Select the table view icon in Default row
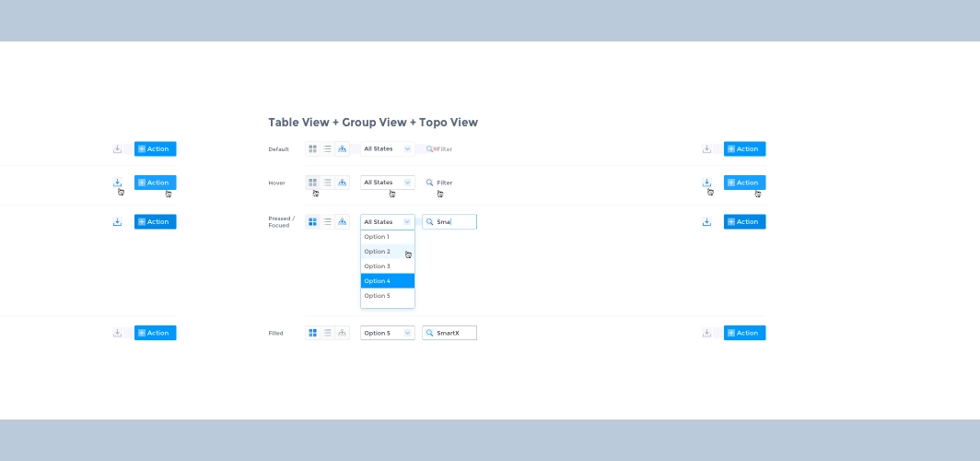Viewport: 980px width, 461px height. tap(312, 148)
